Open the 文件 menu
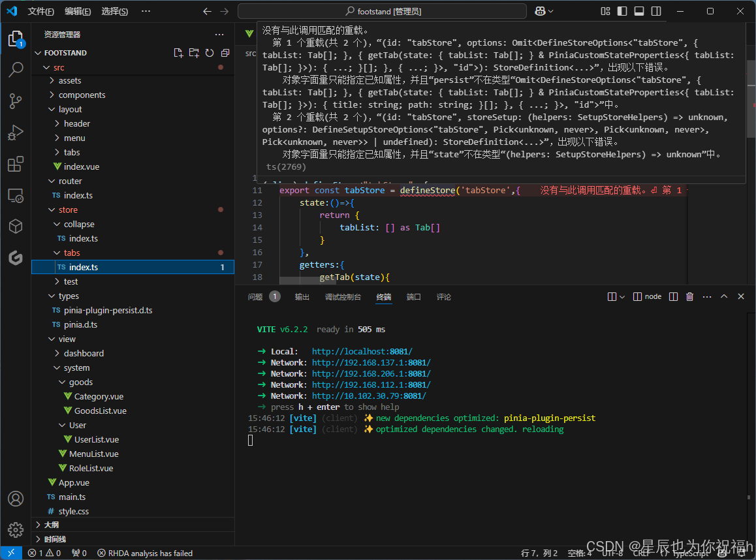 41,11
